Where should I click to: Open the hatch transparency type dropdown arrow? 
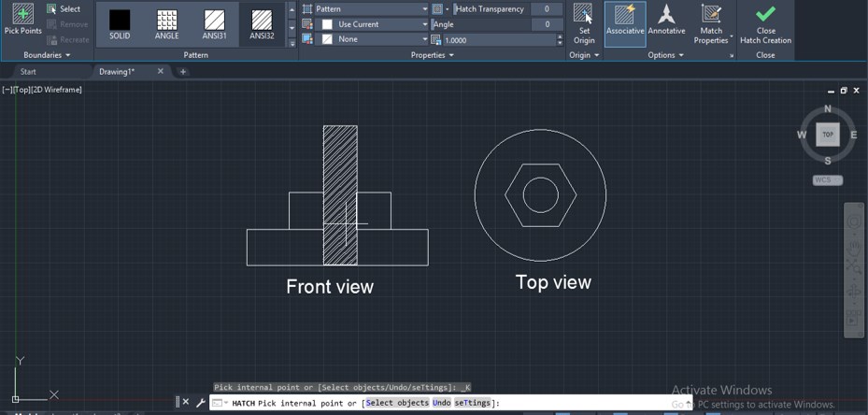(448, 9)
